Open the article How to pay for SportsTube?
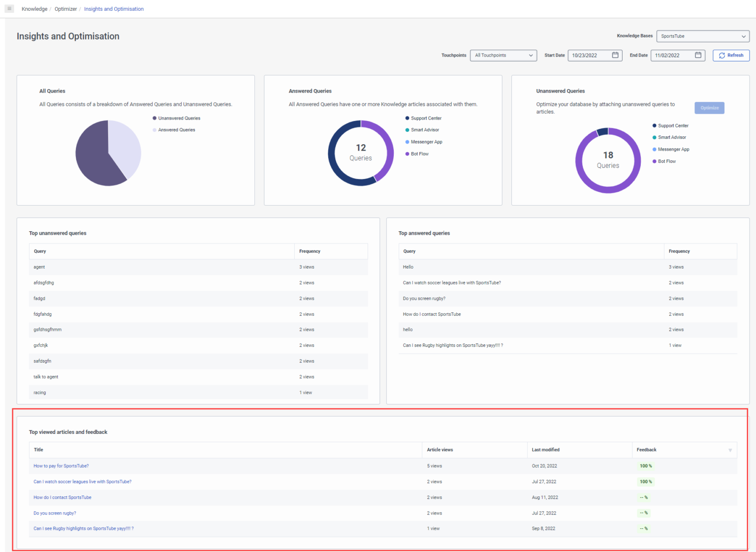 61,465
